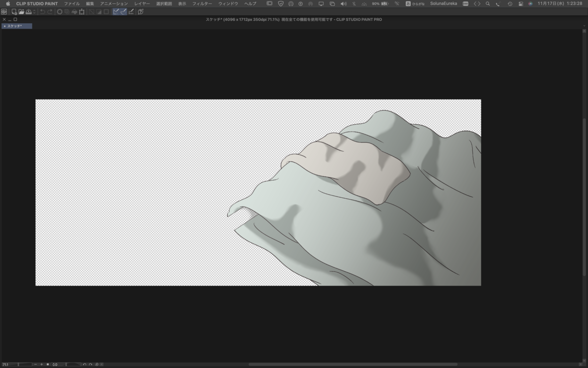Expand the save options arrow beside Save

pyautogui.click(x=34, y=12)
